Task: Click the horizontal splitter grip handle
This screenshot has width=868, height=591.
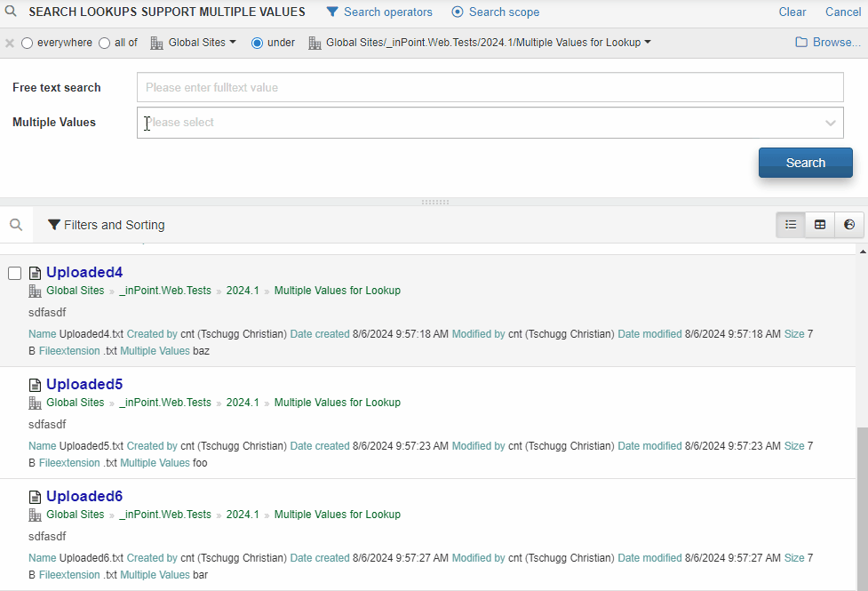Action: click(435, 202)
